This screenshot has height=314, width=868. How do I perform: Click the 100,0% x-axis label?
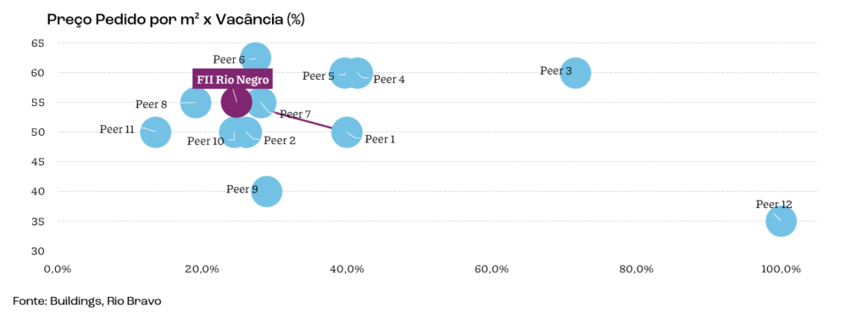coord(781,269)
